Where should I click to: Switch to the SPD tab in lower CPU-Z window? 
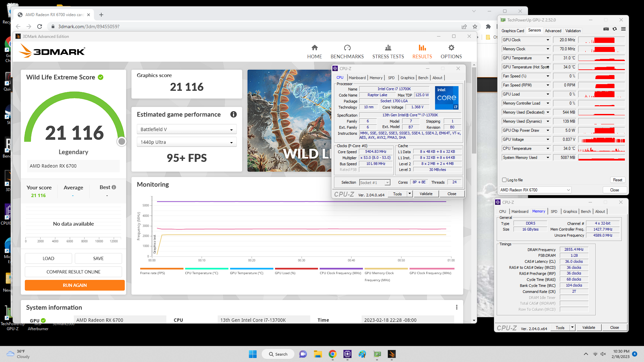click(554, 212)
